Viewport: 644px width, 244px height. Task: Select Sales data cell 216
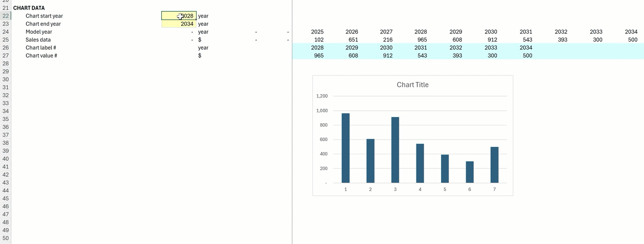click(x=388, y=40)
